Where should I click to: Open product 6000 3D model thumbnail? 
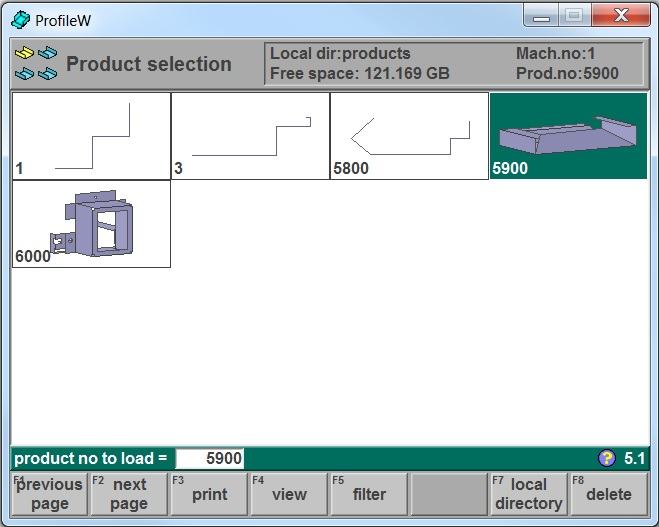pos(92,224)
